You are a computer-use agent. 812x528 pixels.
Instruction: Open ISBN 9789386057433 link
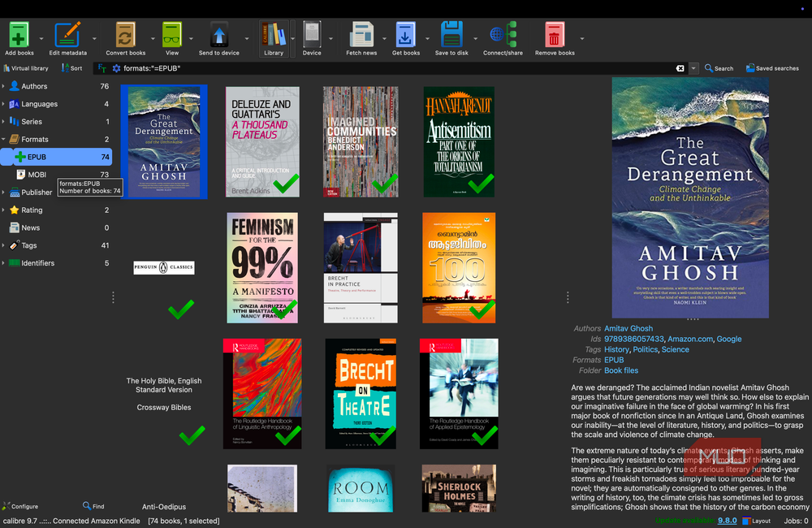point(634,339)
